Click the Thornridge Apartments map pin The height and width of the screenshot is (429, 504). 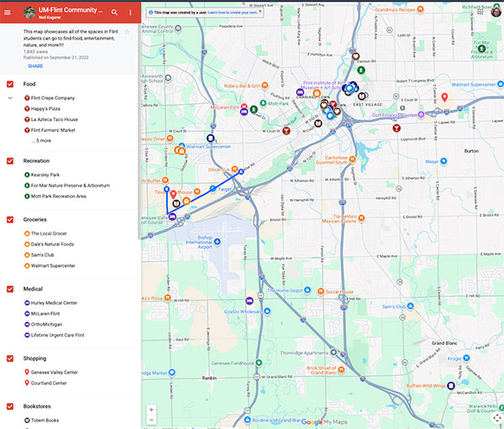click(x=333, y=353)
